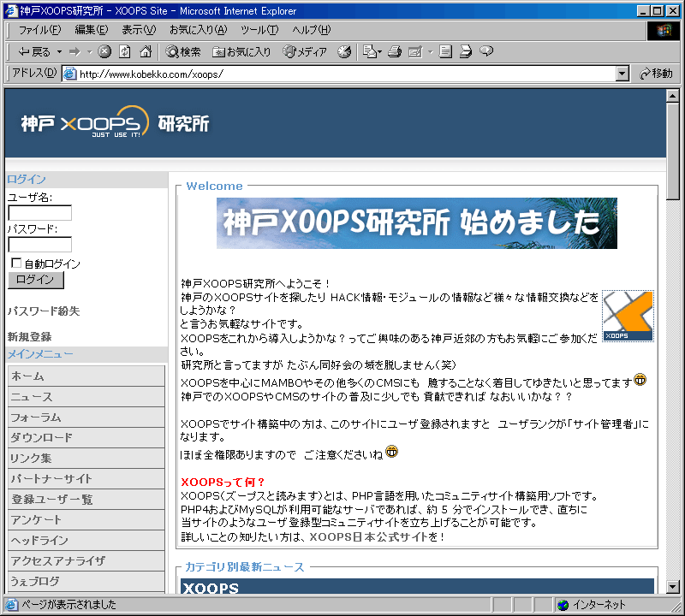Screen dimensions: 685x616
Task: Open the new registration (新規登録) link
Action: 30,337
